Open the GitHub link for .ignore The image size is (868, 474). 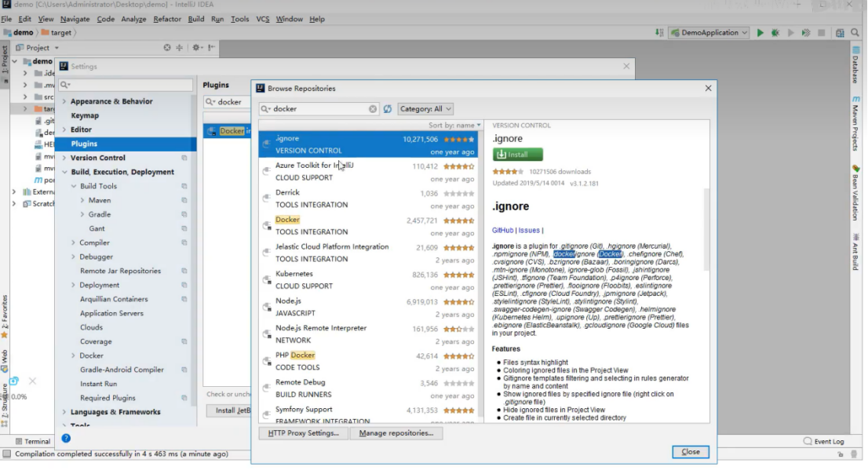[x=502, y=231]
